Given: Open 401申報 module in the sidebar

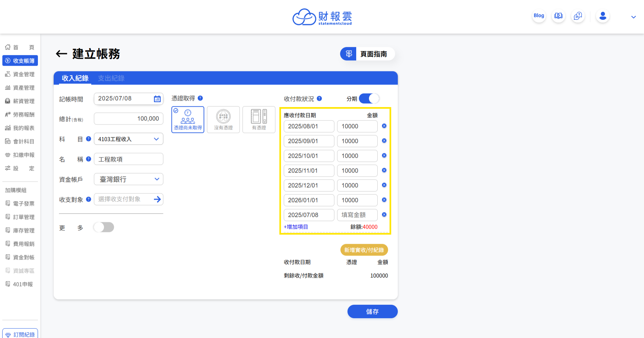Looking at the screenshot, I should 20,284.
